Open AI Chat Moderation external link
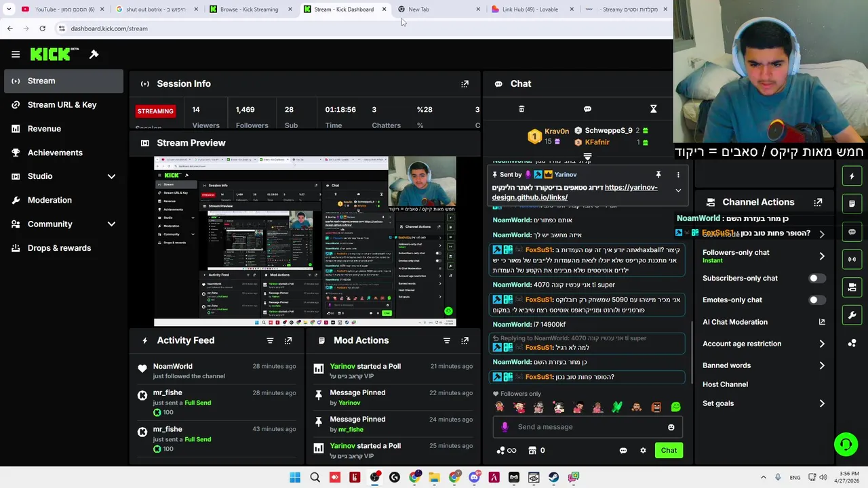The image size is (868, 488). (x=822, y=322)
